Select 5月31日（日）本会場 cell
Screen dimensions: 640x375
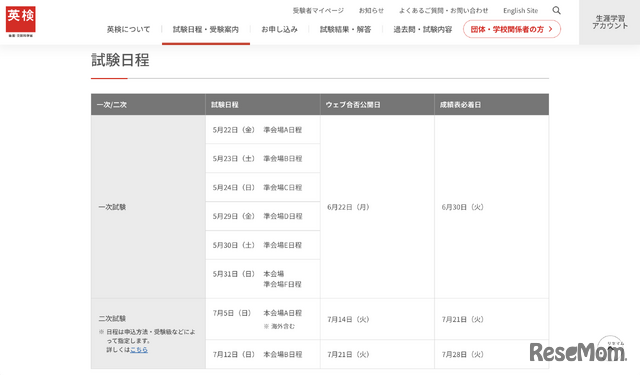[x=263, y=279]
